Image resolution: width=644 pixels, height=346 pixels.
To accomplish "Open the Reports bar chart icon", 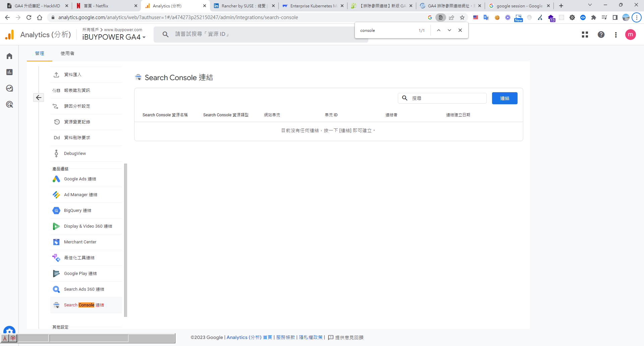I will (x=9, y=72).
